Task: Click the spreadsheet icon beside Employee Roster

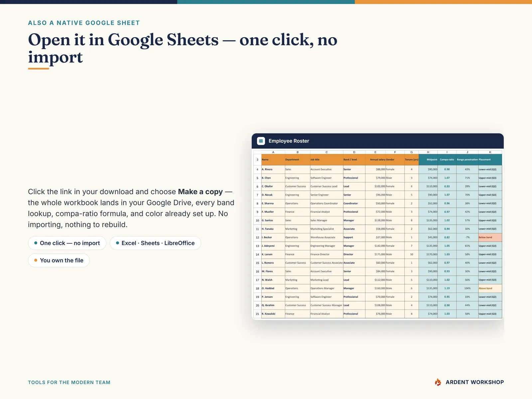Action: pyautogui.click(x=261, y=141)
